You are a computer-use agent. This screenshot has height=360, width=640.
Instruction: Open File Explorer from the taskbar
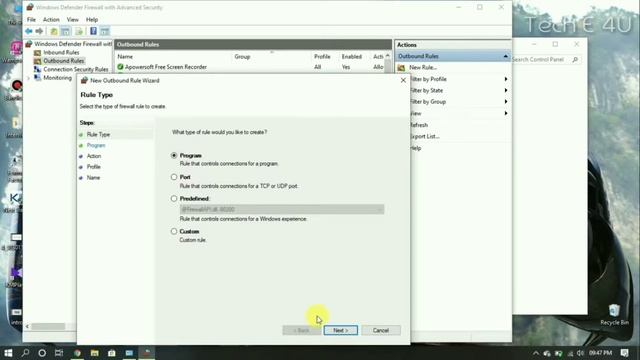(x=95, y=353)
